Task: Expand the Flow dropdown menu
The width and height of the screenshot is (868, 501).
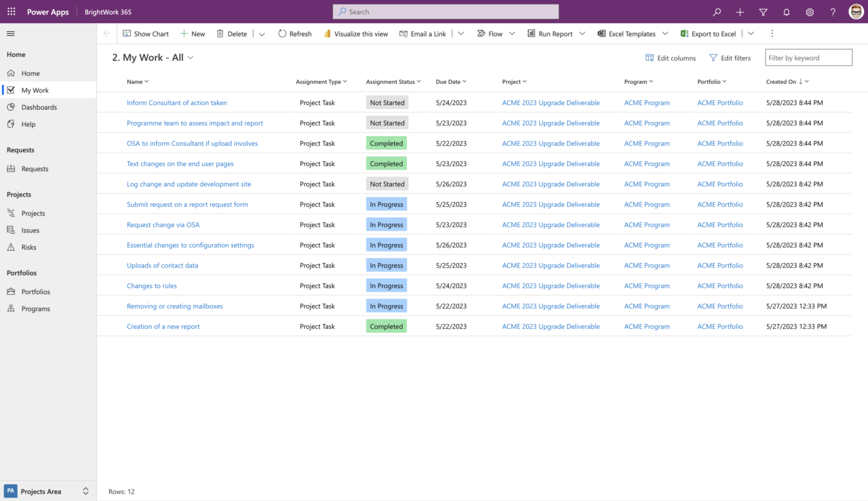Action: [x=512, y=33]
